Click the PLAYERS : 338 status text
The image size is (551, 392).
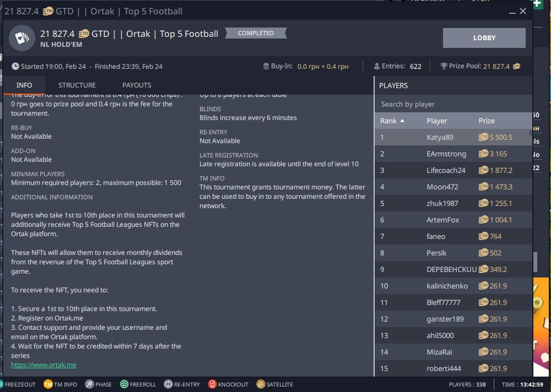(467, 384)
